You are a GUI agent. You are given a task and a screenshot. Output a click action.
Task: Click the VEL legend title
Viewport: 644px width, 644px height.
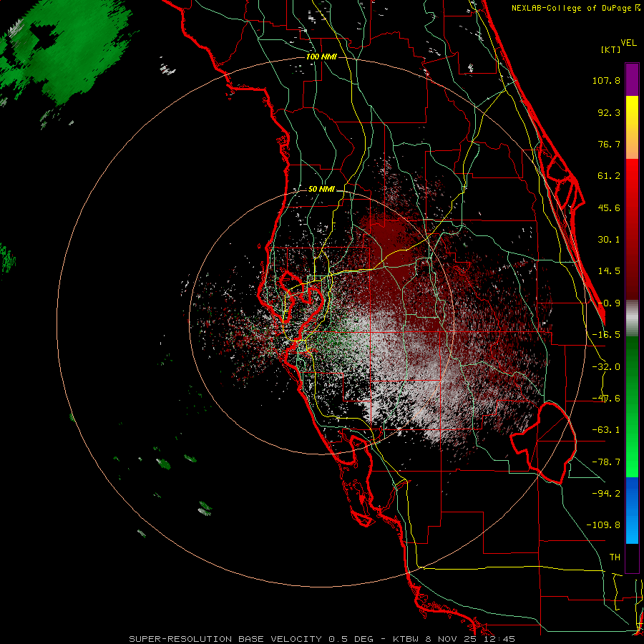(x=628, y=42)
